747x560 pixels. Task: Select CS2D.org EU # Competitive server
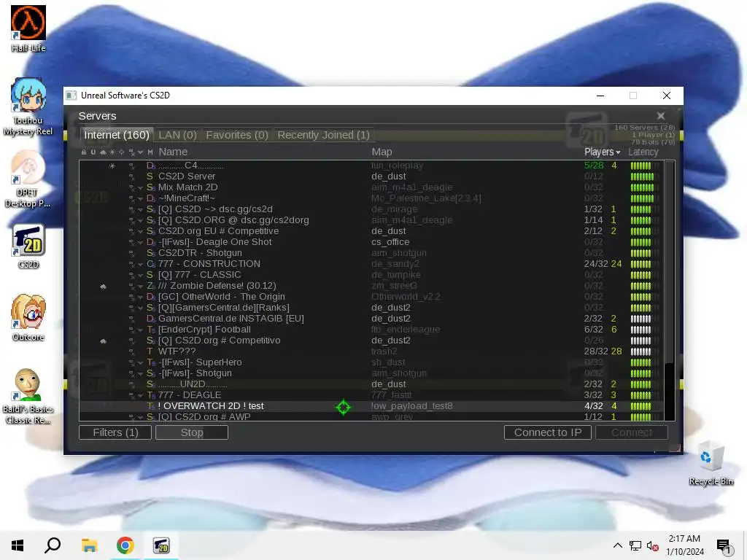(371, 231)
